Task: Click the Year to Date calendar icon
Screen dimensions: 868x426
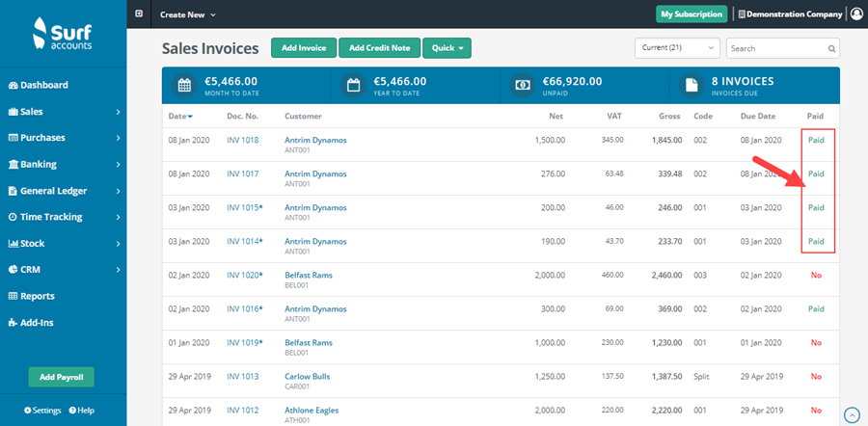Action: pyautogui.click(x=353, y=86)
